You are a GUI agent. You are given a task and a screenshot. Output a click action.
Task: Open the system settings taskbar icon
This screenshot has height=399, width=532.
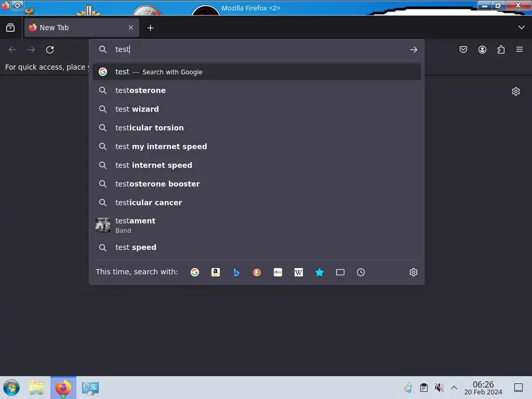coord(90,388)
